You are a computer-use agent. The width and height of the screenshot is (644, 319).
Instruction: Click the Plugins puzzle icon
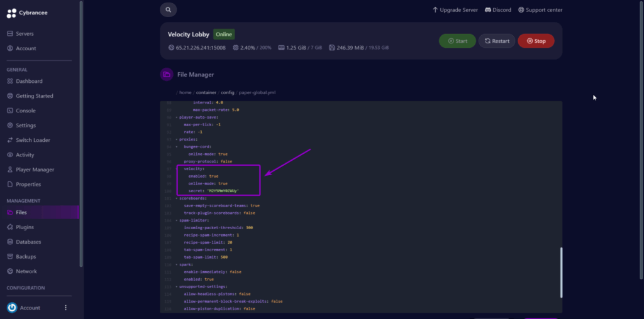point(10,227)
